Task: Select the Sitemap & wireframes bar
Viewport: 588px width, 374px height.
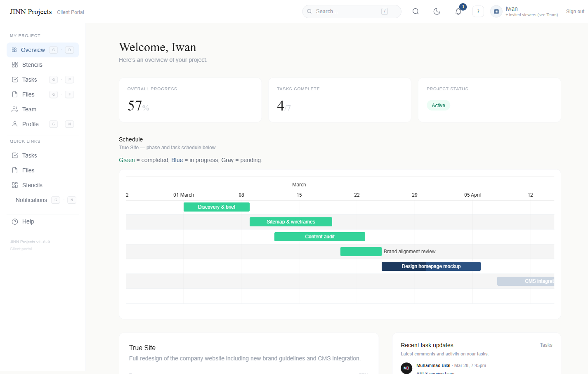Action: [291, 222]
